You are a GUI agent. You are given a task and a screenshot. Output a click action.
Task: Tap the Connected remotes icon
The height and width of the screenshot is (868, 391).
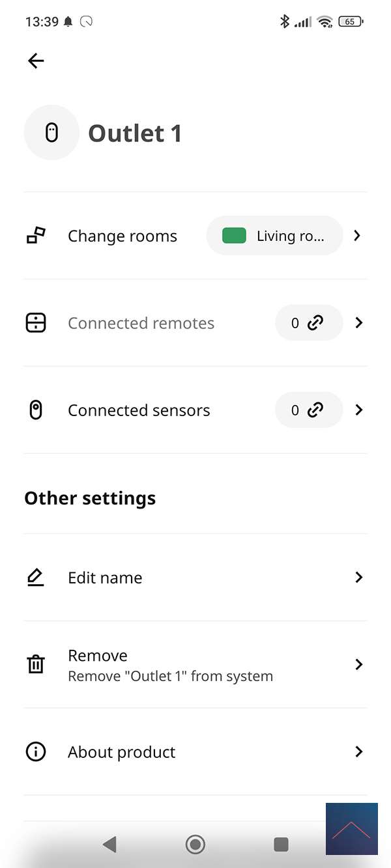(36, 323)
